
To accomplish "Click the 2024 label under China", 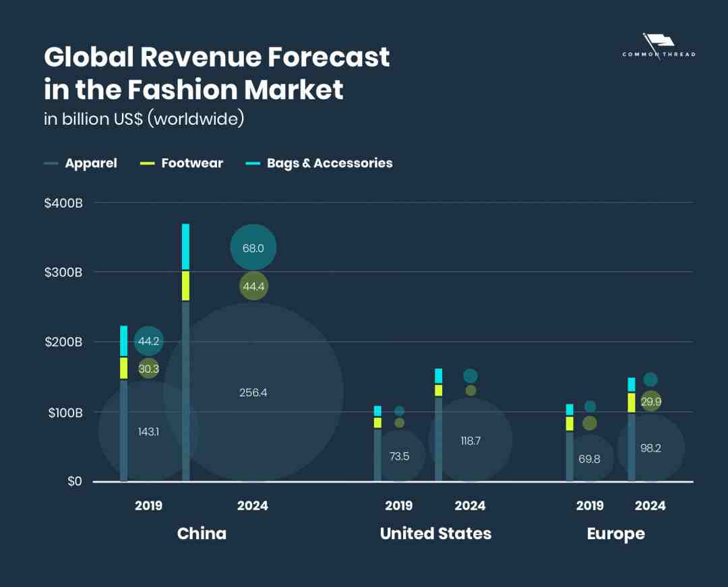I will pyautogui.click(x=253, y=506).
